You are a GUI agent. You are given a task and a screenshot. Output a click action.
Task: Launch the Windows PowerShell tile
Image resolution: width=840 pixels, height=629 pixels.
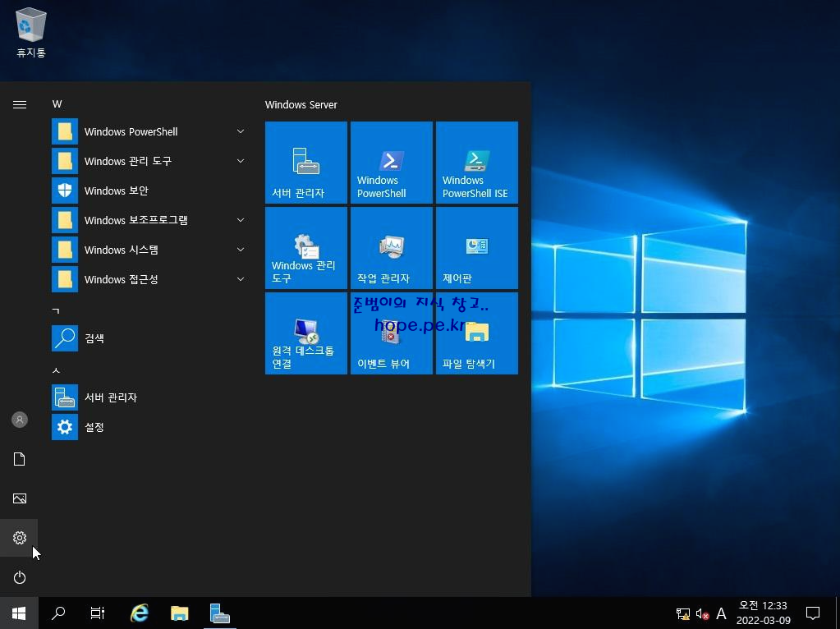click(391, 163)
